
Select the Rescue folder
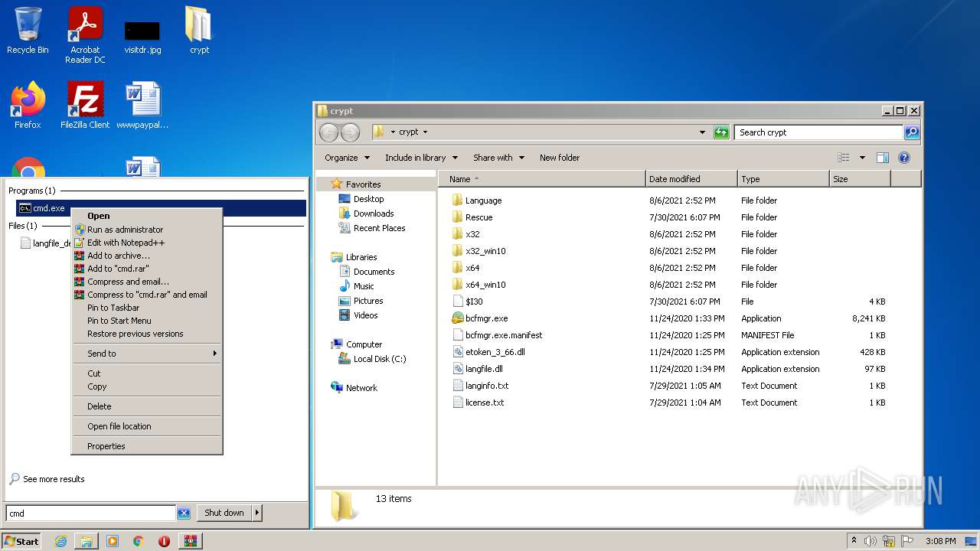tap(479, 217)
